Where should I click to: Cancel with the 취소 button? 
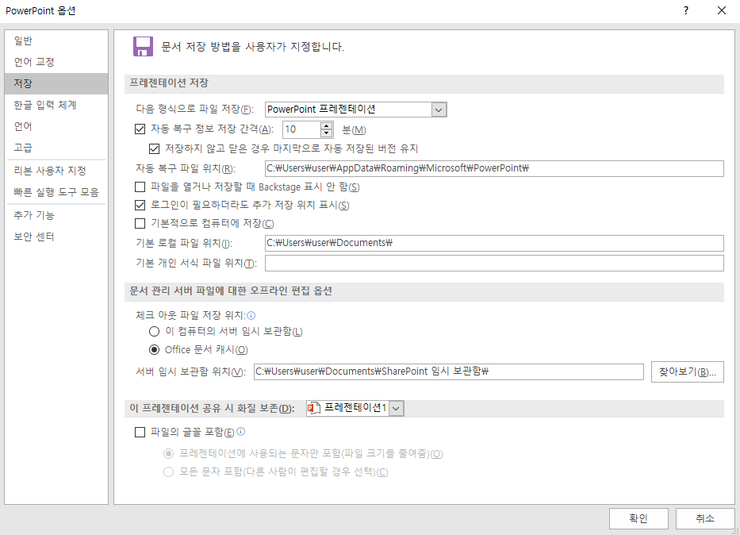click(x=705, y=518)
